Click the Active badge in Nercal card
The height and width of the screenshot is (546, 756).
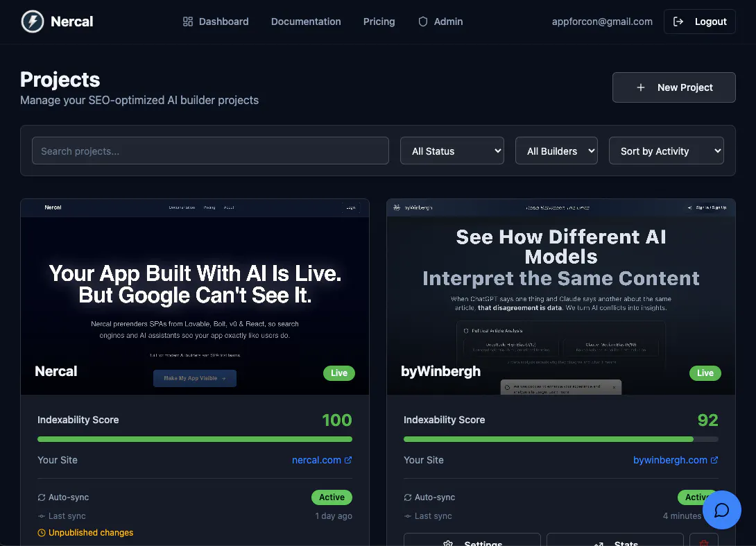click(332, 497)
